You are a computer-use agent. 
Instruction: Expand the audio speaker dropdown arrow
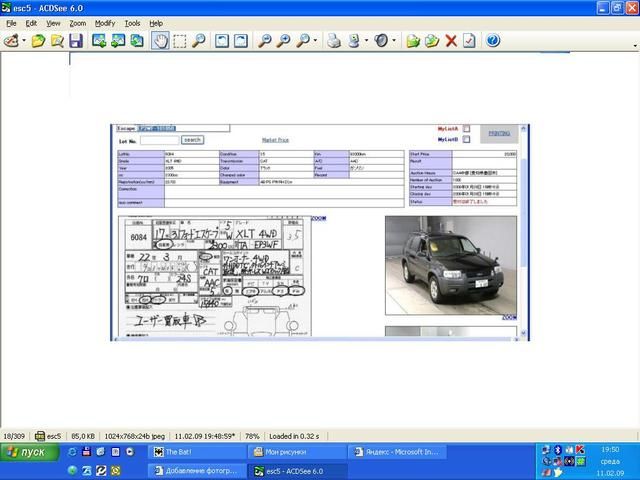click(394, 40)
